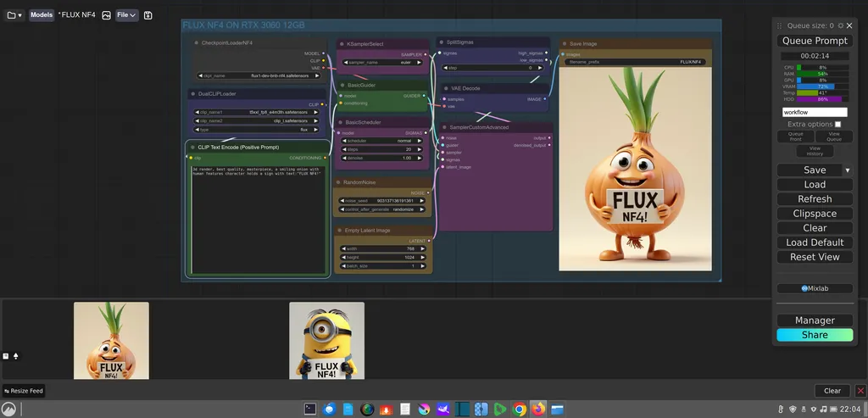Click the music note tray icon
The image size is (868, 418).
click(x=824, y=410)
